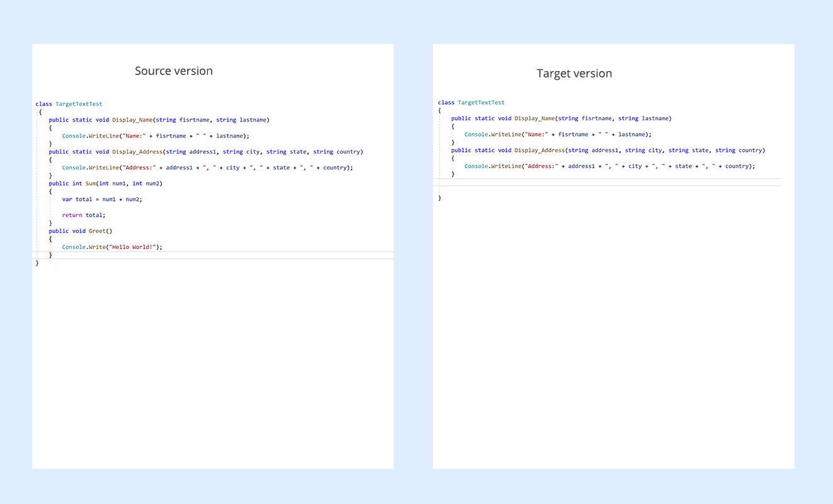This screenshot has height=504, width=833.
Task: Click the country parameter in Target Display_Address signature
Action: pos(749,150)
